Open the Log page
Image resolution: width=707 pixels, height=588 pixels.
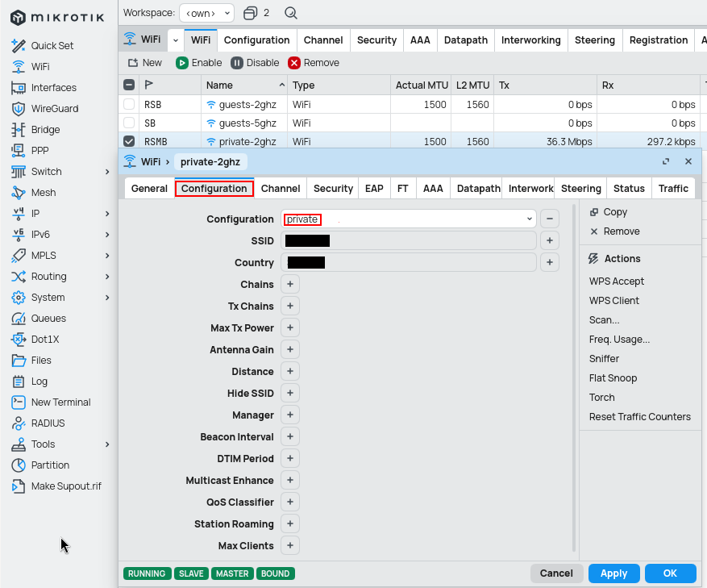[x=29, y=382]
